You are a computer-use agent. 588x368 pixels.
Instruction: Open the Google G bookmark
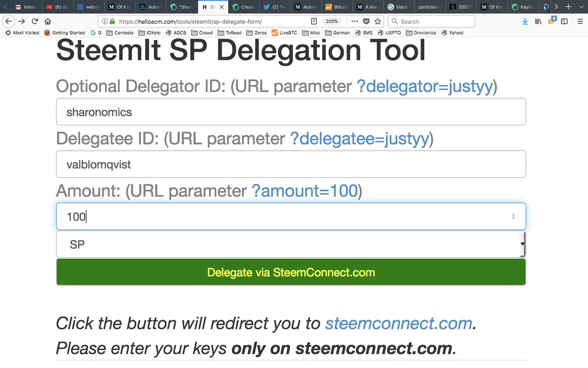coord(96,33)
